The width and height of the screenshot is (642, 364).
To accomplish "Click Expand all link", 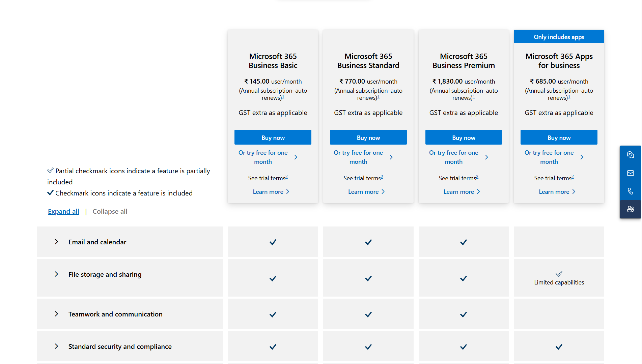I will coord(63,211).
